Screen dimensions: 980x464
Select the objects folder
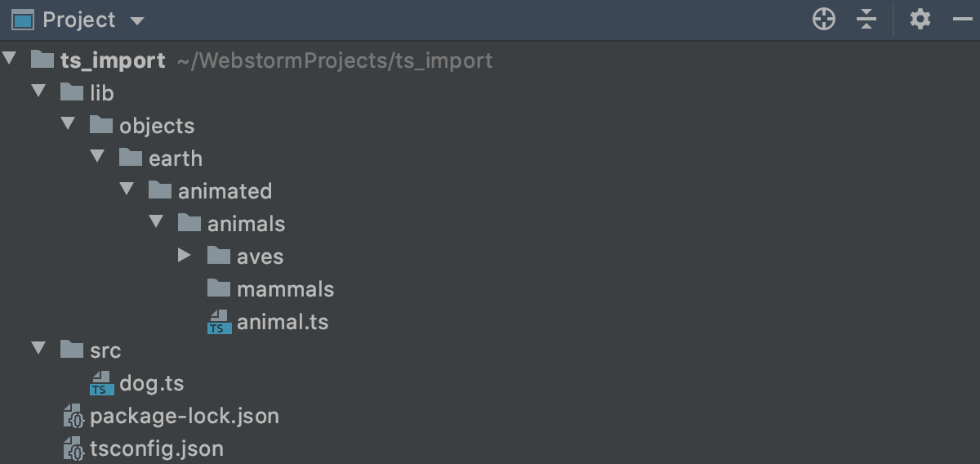(157, 126)
